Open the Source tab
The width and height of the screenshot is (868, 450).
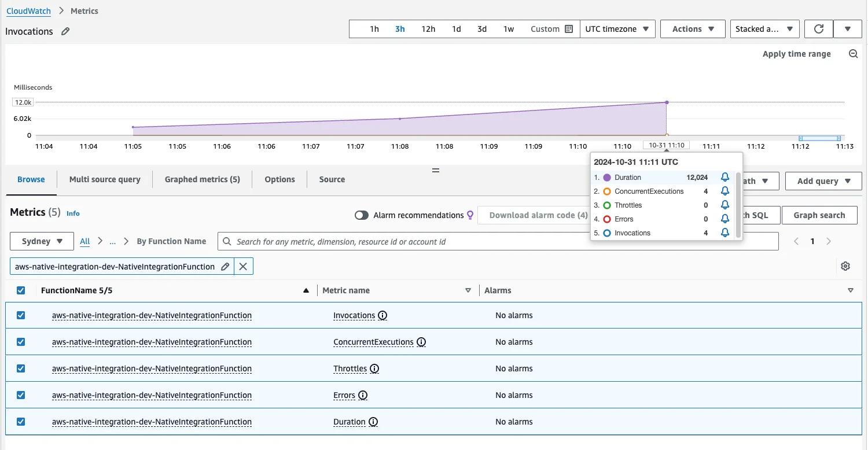(x=332, y=179)
